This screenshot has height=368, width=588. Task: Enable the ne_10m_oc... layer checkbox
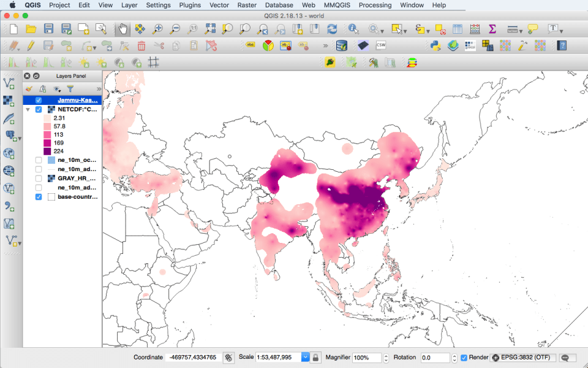click(x=39, y=160)
